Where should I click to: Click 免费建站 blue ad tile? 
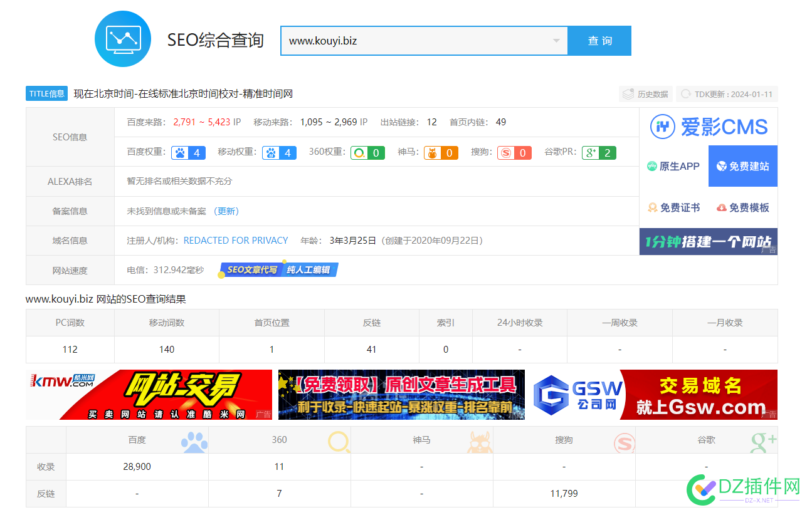743,166
